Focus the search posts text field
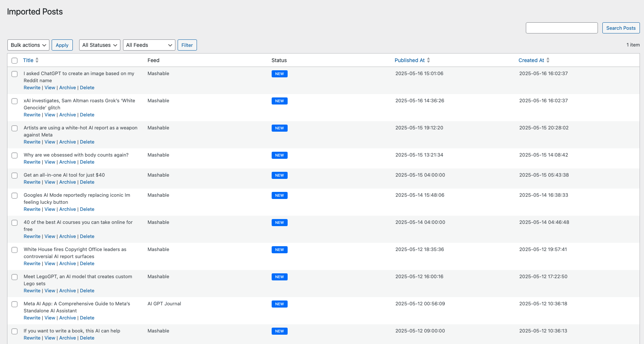The height and width of the screenshot is (344, 644). pos(562,28)
